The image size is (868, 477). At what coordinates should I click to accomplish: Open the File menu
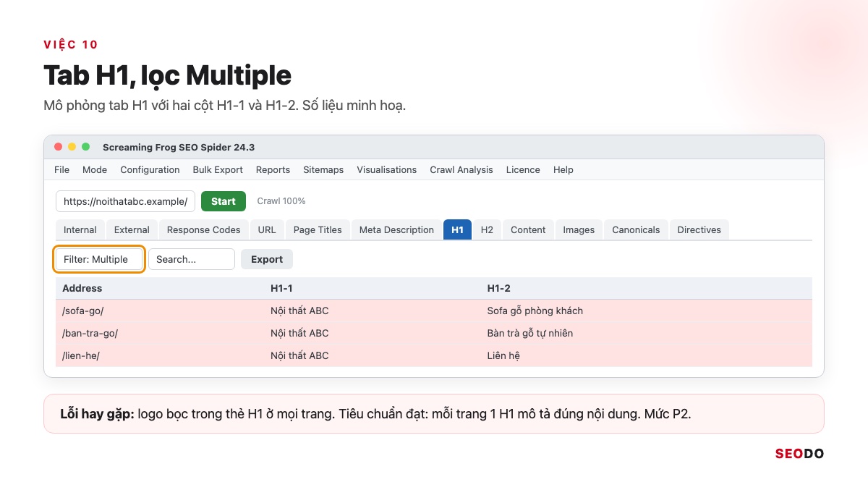[62, 169]
